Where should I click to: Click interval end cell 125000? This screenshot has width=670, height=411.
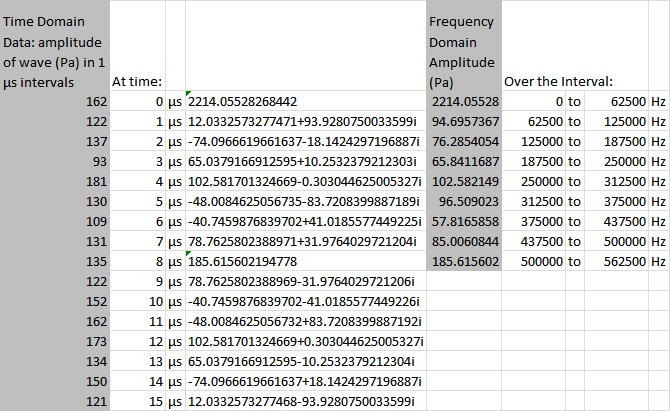(616, 121)
